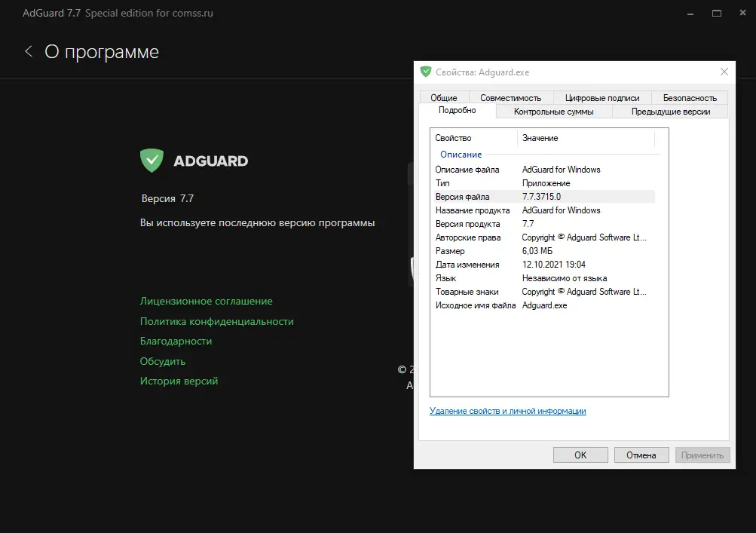This screenshot has height=533, width=756.
Task: Click the shield icon in the Свойства title bar
Action: (x=427, y=72)
